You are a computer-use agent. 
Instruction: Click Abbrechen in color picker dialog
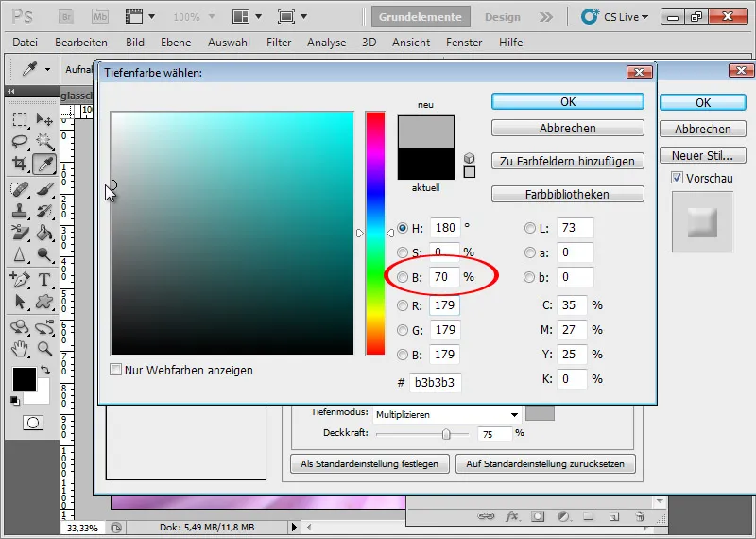(568, 128)
